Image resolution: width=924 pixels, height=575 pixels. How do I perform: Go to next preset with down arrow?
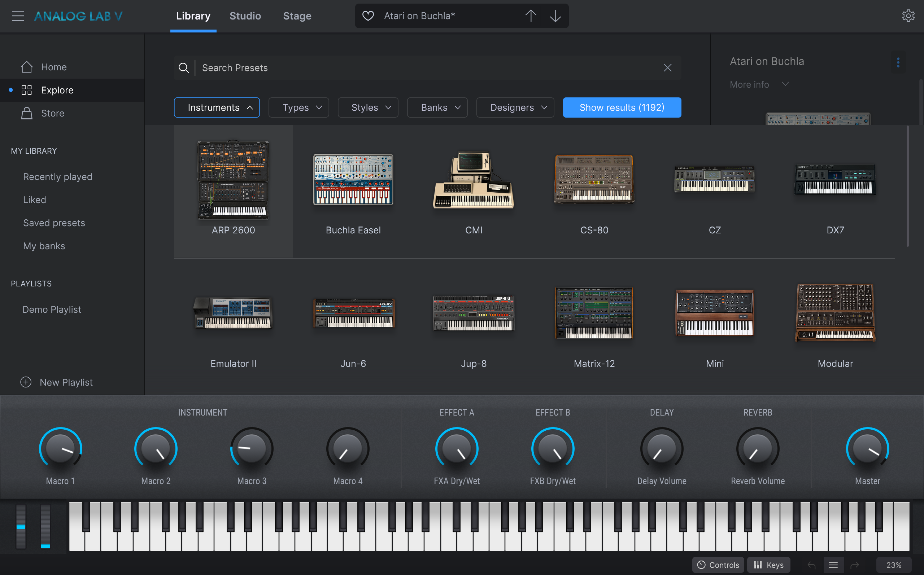coord(555,16)
